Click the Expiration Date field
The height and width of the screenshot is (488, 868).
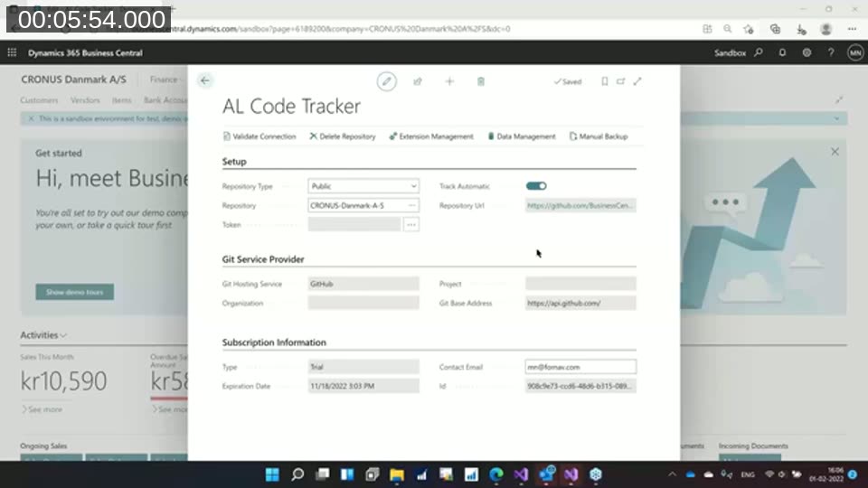[x=363, y=386]
